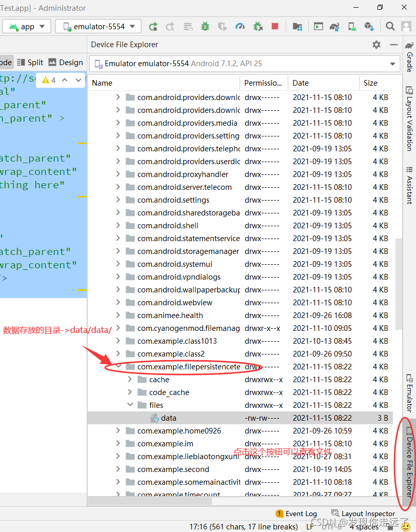
Task: Click the LF line separator status entry
Action: tap(310, 526)
